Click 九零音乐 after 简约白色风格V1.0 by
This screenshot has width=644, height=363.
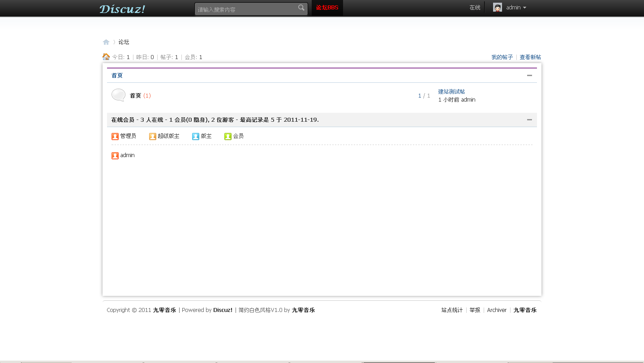(303, 310)
